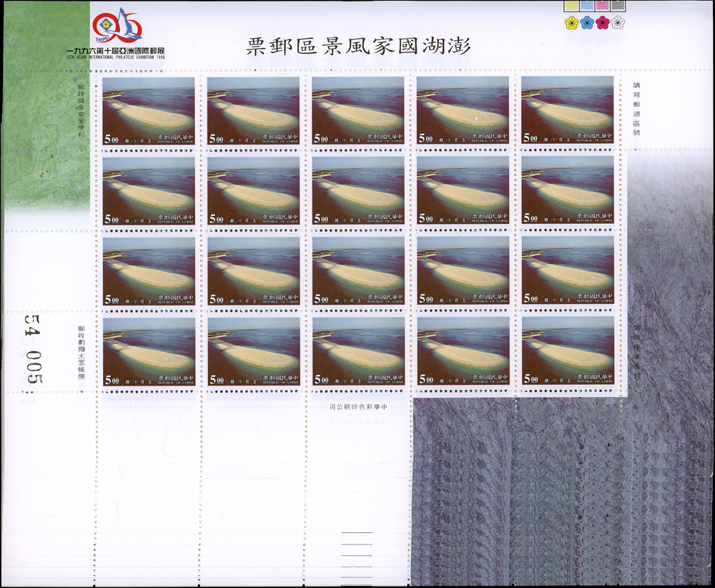The width and height of the screenshot is (715, 588).
Task: Click the vertical margin text 郵政儲金安全便利
Action: pyautogui.click(x=82, y=110)
